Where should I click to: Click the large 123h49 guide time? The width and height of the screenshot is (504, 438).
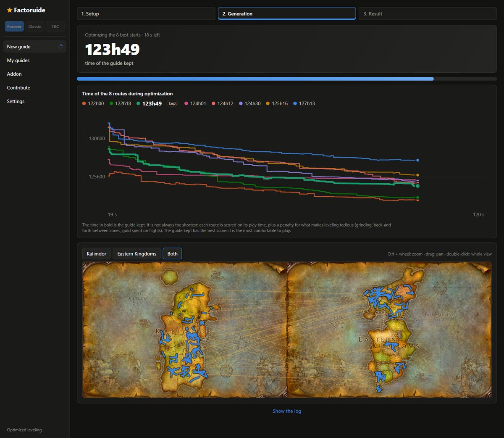pos(112,50)
